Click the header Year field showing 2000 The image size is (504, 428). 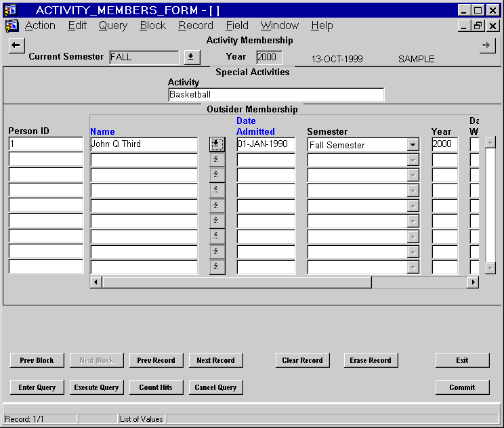click(x=270, y=58)
